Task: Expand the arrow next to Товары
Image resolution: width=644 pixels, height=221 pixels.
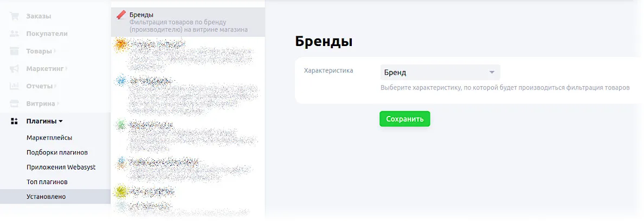Action: click(x=55, y=51)
